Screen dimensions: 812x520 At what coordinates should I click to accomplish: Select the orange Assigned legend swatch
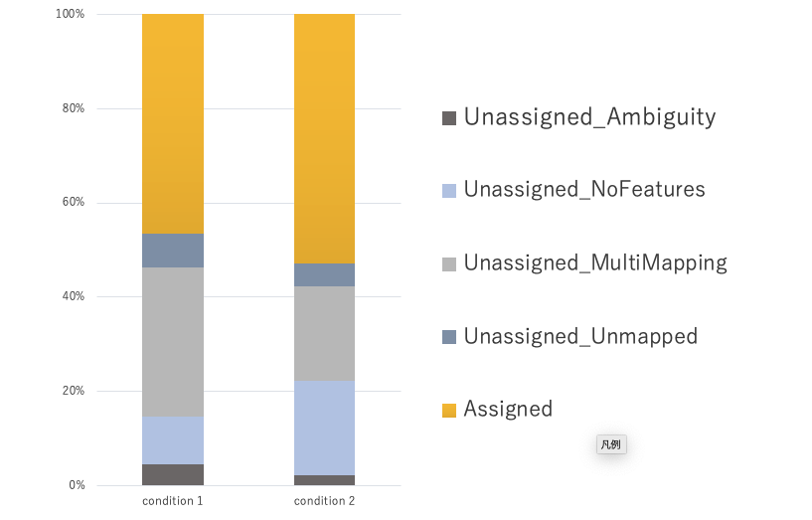(x=449, y=410)
